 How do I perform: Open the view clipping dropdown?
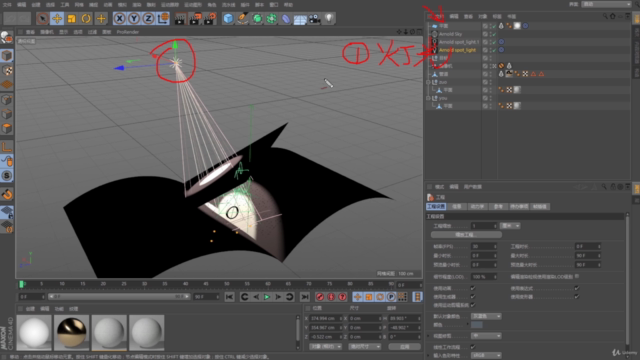coord(486,336)
